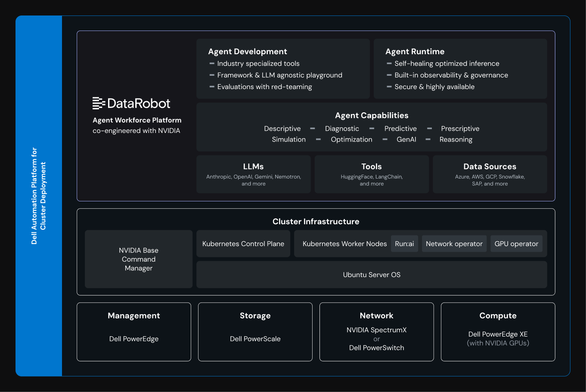
Task: Click the Compute Dell PowerEdge XE card
Action: pos(498,331)
